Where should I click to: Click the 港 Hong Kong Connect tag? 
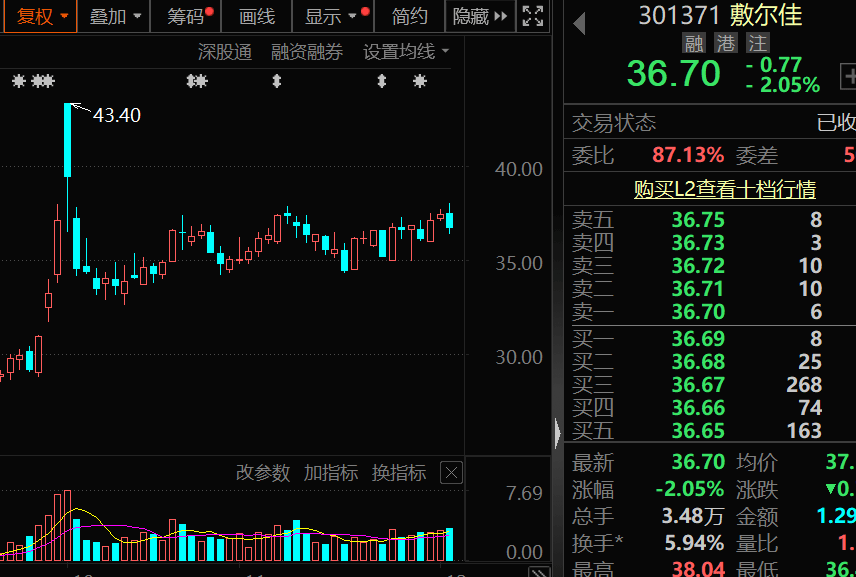[x=724, y=43]
